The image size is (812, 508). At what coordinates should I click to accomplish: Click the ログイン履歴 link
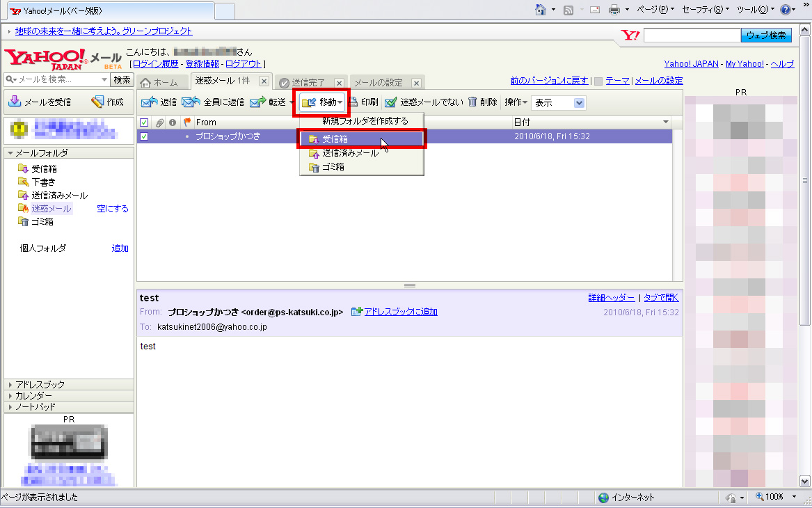tap(156, 64)
